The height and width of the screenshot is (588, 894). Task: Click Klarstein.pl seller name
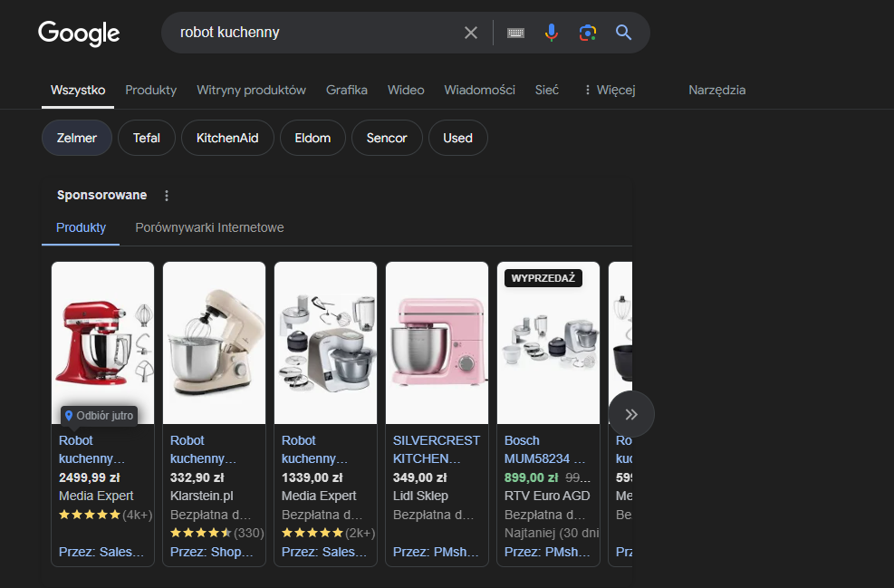202,496
